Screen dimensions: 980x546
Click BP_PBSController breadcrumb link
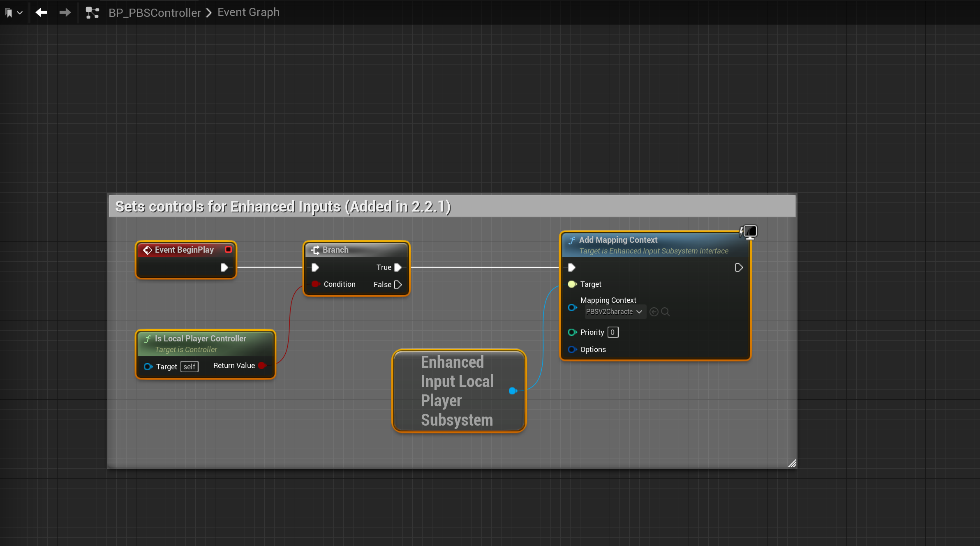[x=155, y=13]
